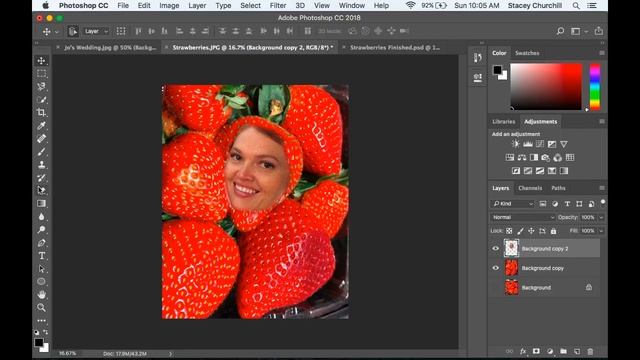This screenshot has height=360, width=640.
Task: Open the Adjustments panel options menu
Action: (602, 122)
